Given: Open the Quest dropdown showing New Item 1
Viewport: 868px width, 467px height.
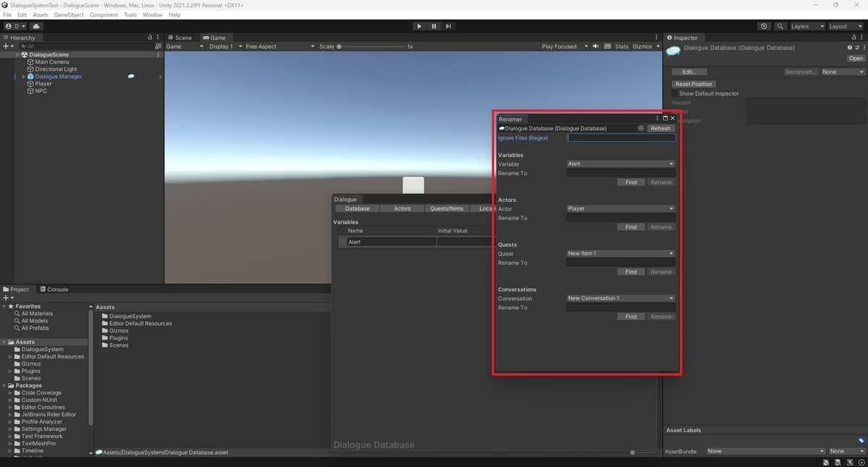Looking at the screenshot, I should [x=621, y=253].
